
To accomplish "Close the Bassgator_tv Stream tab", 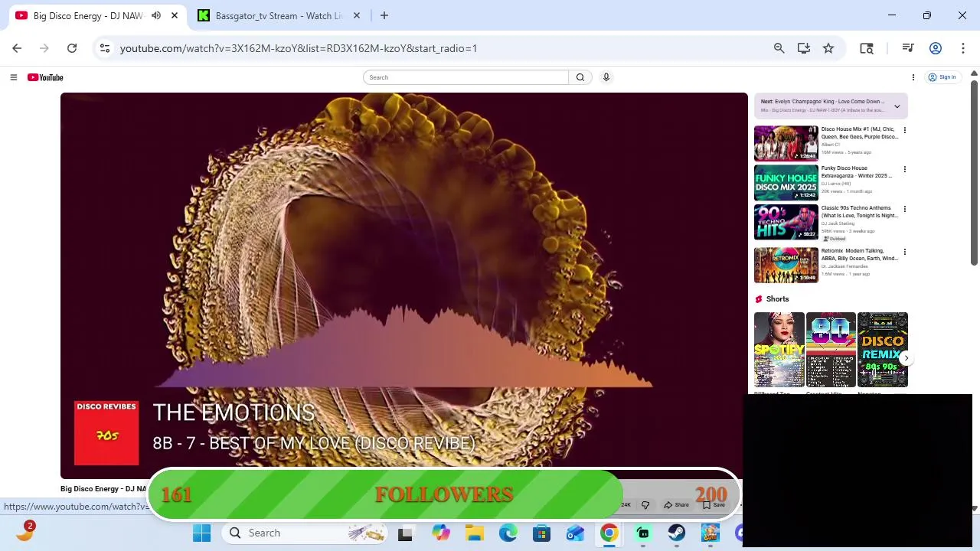I will [357, 15].
